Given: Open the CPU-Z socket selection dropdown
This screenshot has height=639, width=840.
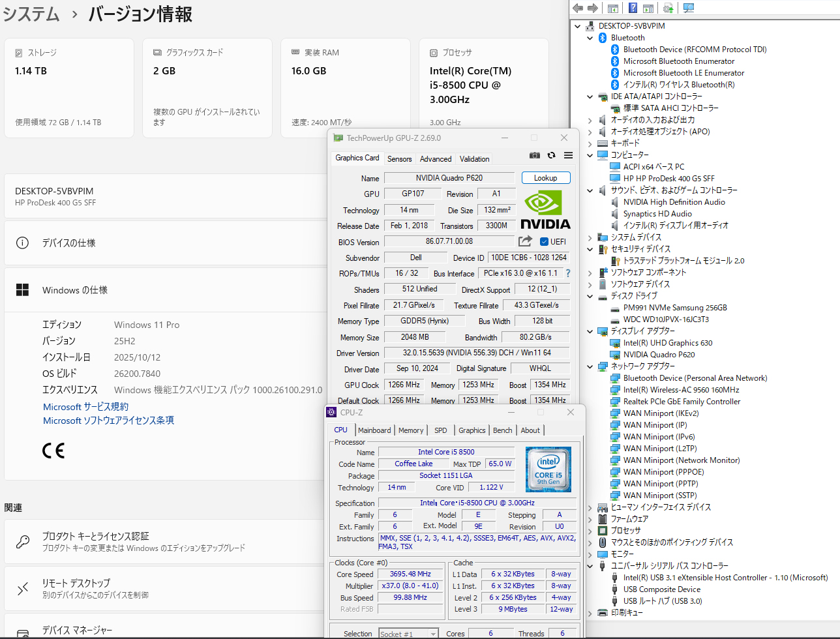Looking at the screenshot, I should pos(433,634).
